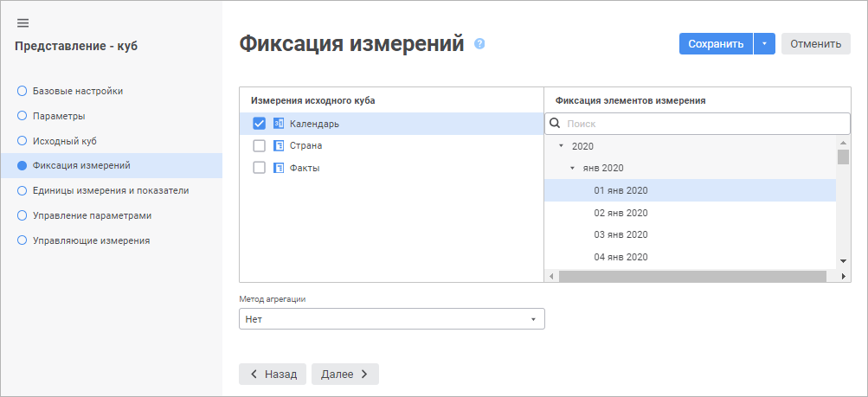The width and height of the screenshot is (868, 397).
Task: Open the hamburger menu icon
Action: tap(23, 22)
